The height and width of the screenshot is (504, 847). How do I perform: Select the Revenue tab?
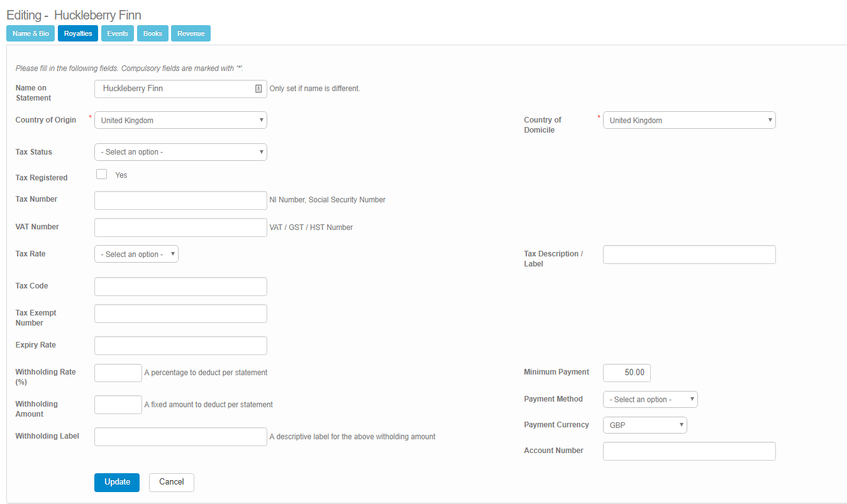(x=191, y=33)
